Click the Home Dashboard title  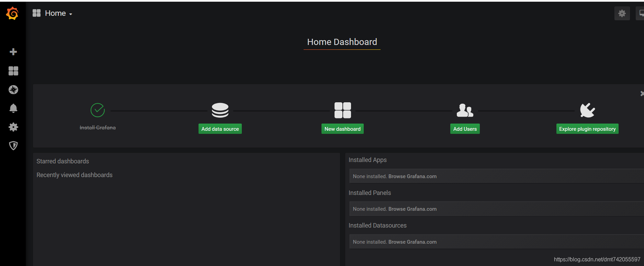(x=342, y=42)
